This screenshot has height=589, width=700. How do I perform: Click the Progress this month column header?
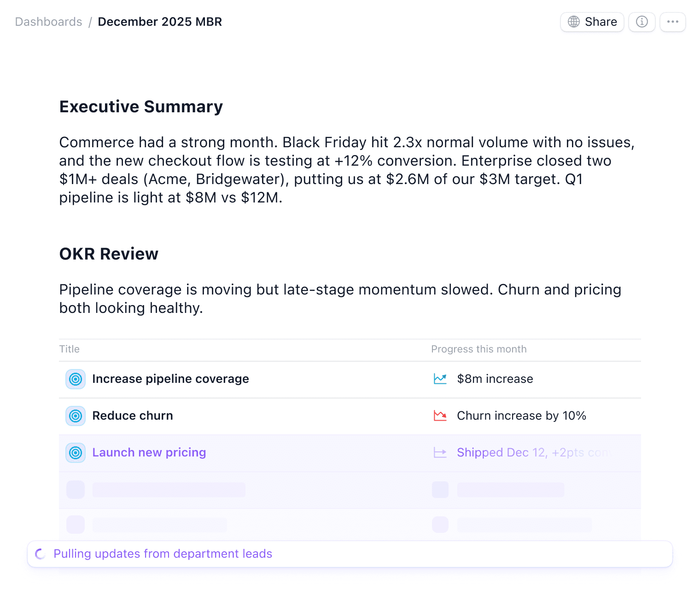[x=478, y=349]
